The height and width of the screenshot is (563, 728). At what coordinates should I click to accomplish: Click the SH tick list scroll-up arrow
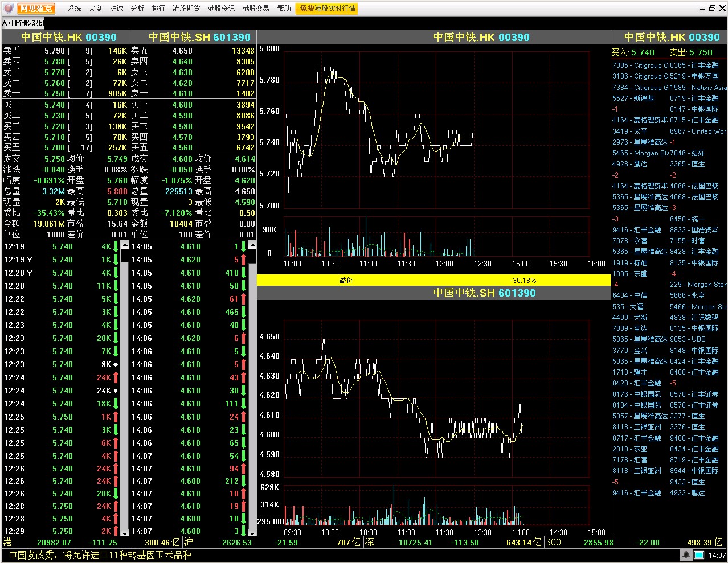(252, 245)
